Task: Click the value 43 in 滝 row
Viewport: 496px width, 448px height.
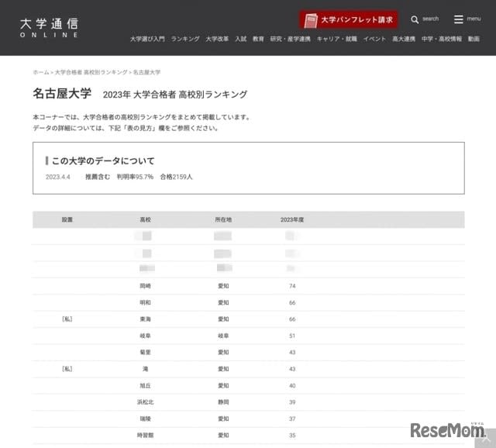Action: [x=292, y=369]
